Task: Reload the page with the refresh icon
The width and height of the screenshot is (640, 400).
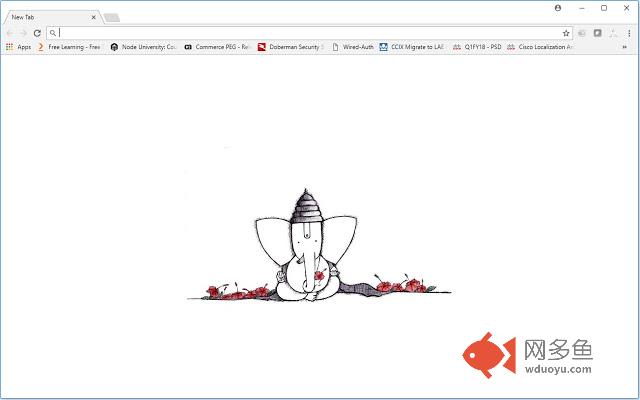Action: (37, 33)
